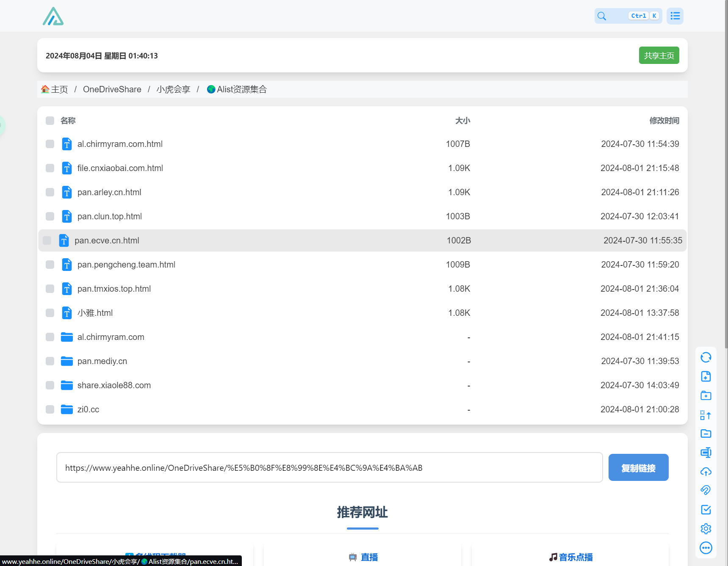Screen dimensions: 728x566
Task: Click the folder icon of zi0.cc
Action: click(x=67, y=409)
